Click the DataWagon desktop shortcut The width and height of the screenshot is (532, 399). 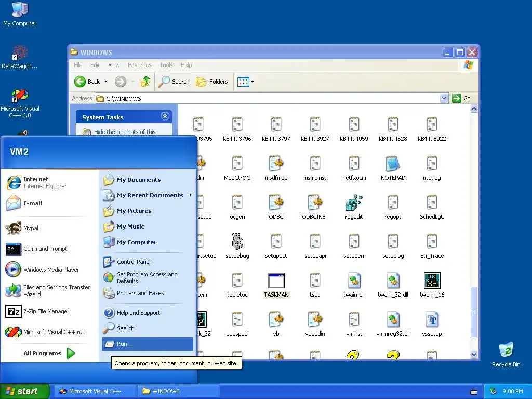click(x=20, y=57)
